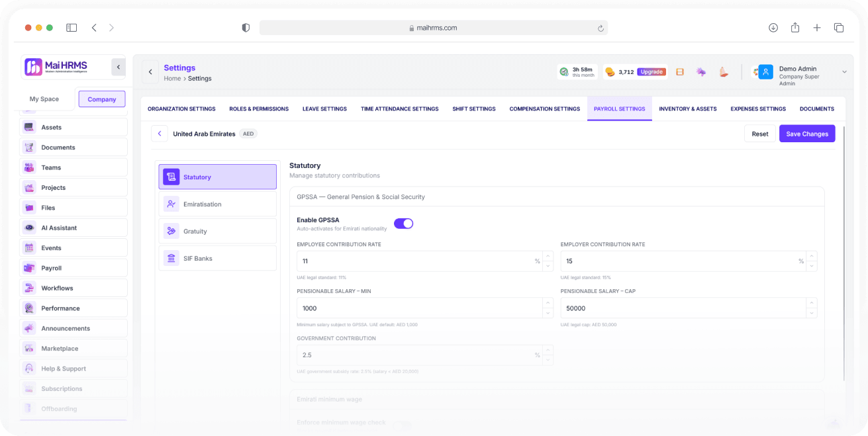Decrease Employee Contribution Rate stepper

click(548, 266)
